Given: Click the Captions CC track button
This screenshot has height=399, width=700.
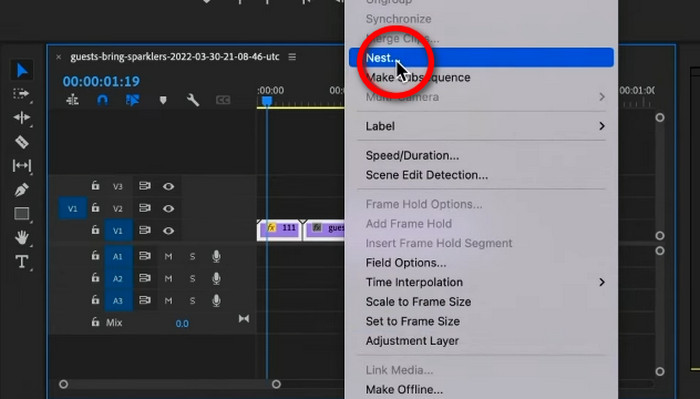Looking at the screenshot, I should tap(223, 100).
